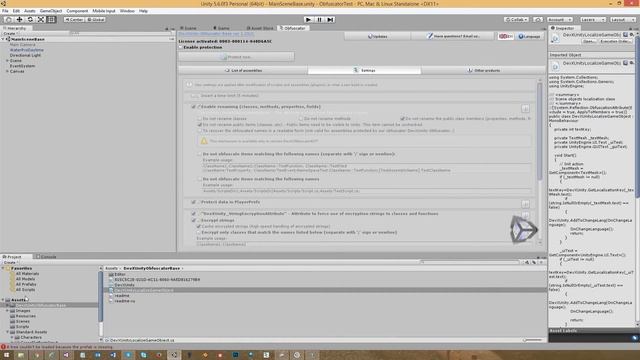Screen dimensions: 640x360
Task: Start Play mode with the Play button
Action: pyautogui.click(x=309, y=19)
